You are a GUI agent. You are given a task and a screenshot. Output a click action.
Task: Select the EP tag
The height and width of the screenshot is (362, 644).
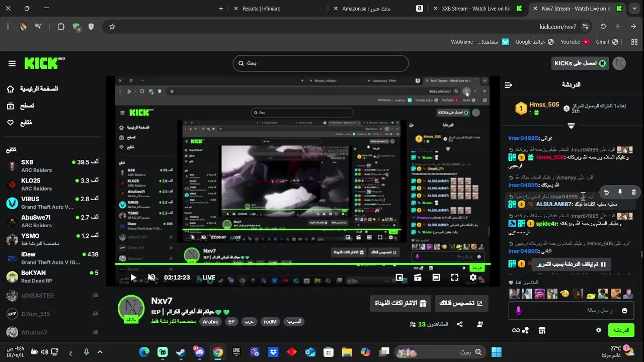[x=231, y=322]
